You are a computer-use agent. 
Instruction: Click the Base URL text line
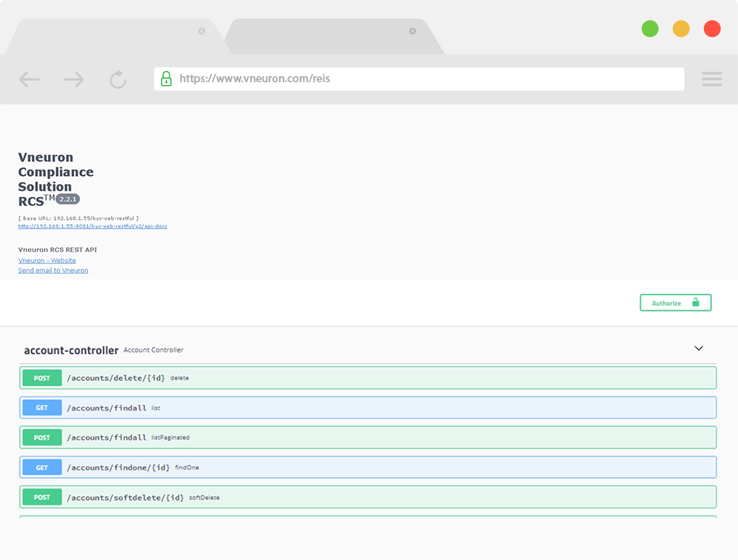78,218
